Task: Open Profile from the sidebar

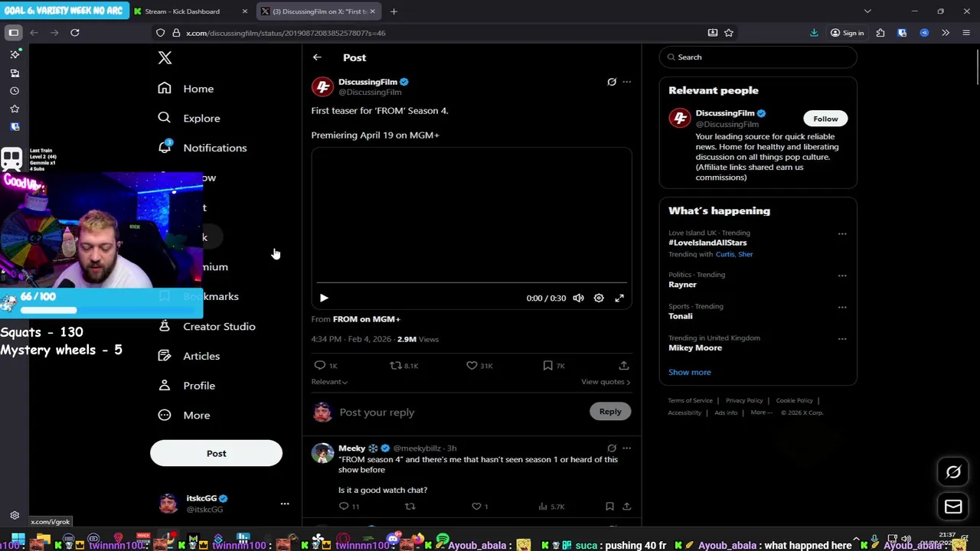Action: 187,386
